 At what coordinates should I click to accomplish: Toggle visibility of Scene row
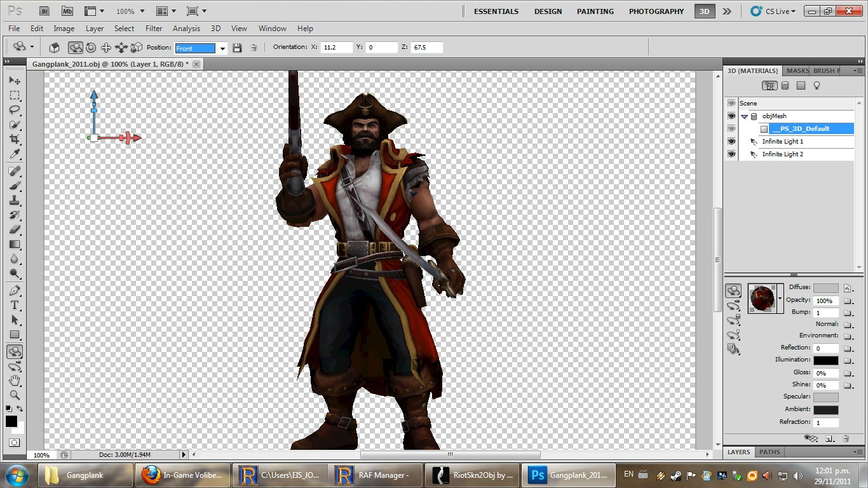(731, 103)
